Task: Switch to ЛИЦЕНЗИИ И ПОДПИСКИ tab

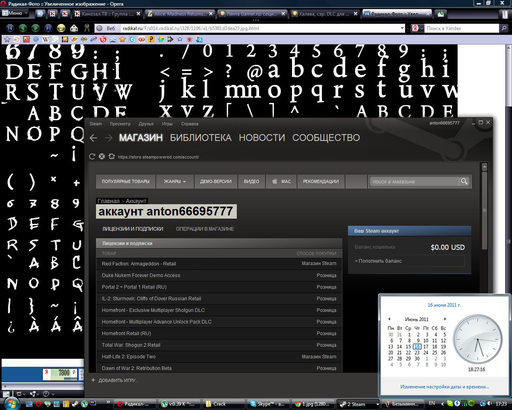Action: (x=133, y=229)
